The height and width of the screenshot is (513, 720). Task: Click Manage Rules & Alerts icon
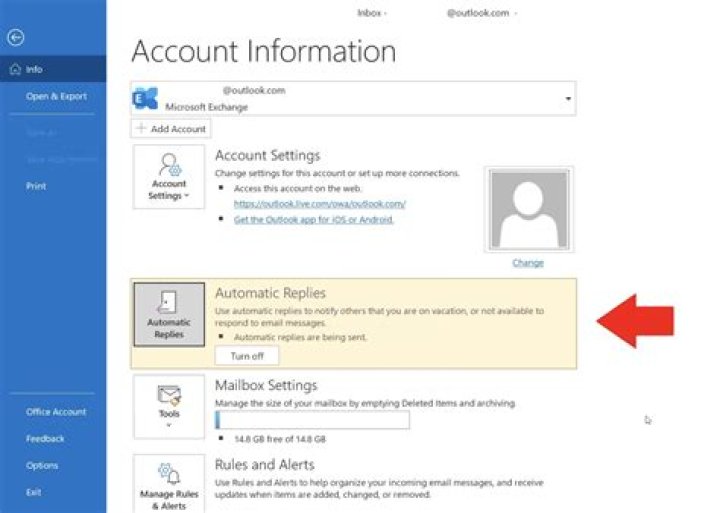(169, 484)
